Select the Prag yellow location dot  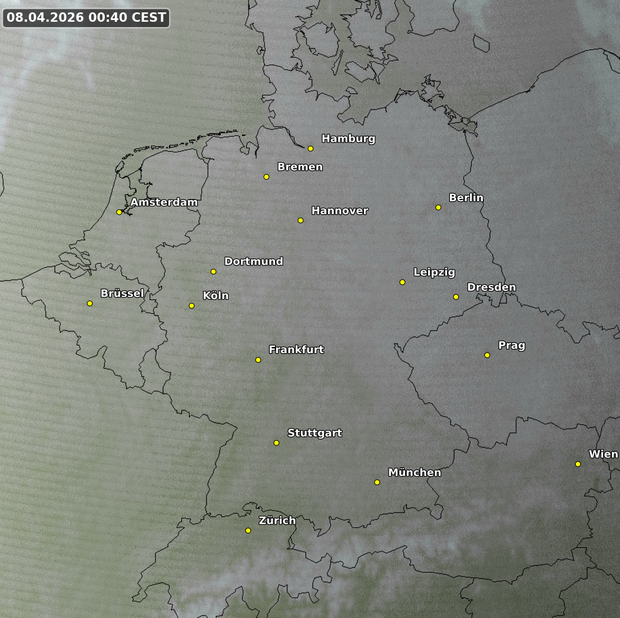point(487,354)
